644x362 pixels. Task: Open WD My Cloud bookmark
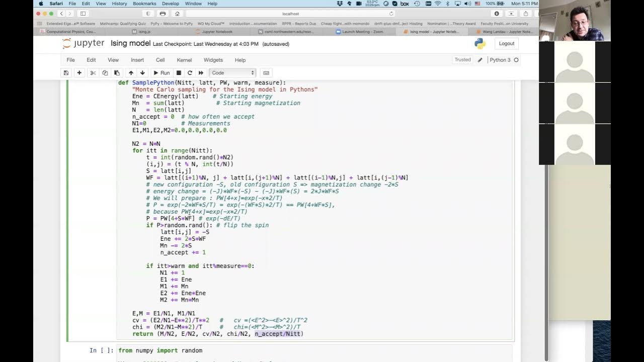(x=211, y=24)
